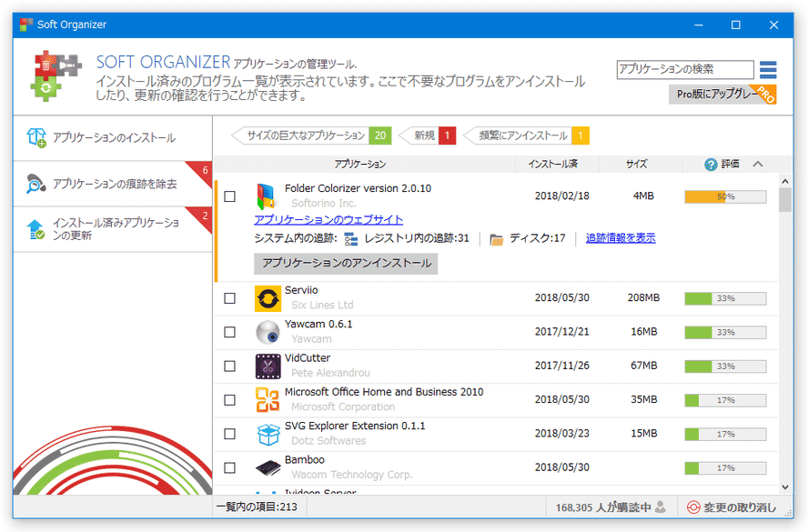Click the publisher text Softorino Inc.

324,204
